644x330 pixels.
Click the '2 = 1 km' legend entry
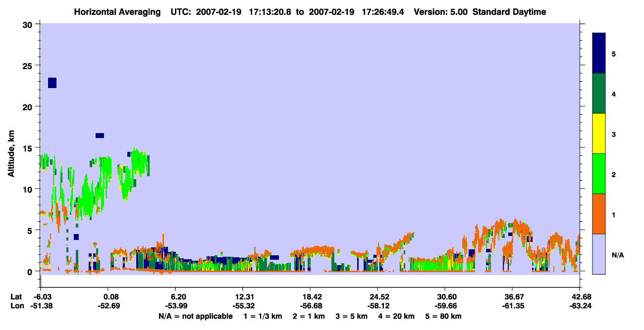tap(309, 316)
